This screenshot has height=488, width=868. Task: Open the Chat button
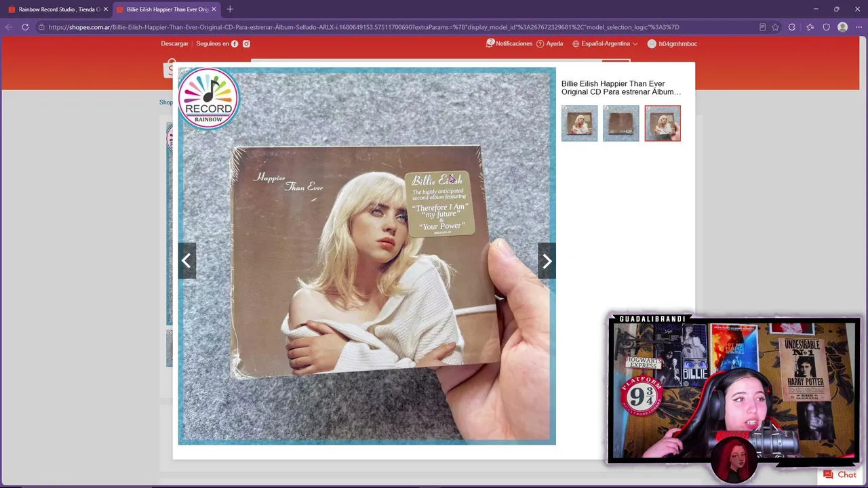click(840, 474)
